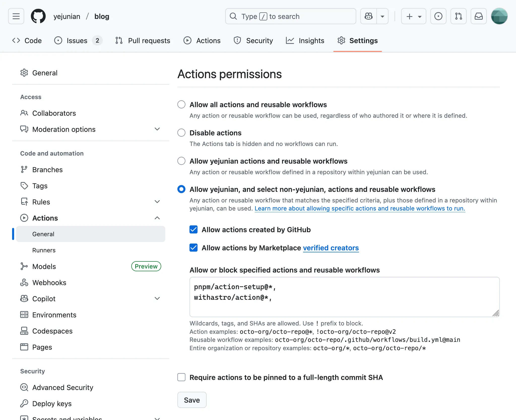The width and height of the screenshot is (516, 420).
Task: Open Branches settings in the sidebar
Action: pos(48,169)
